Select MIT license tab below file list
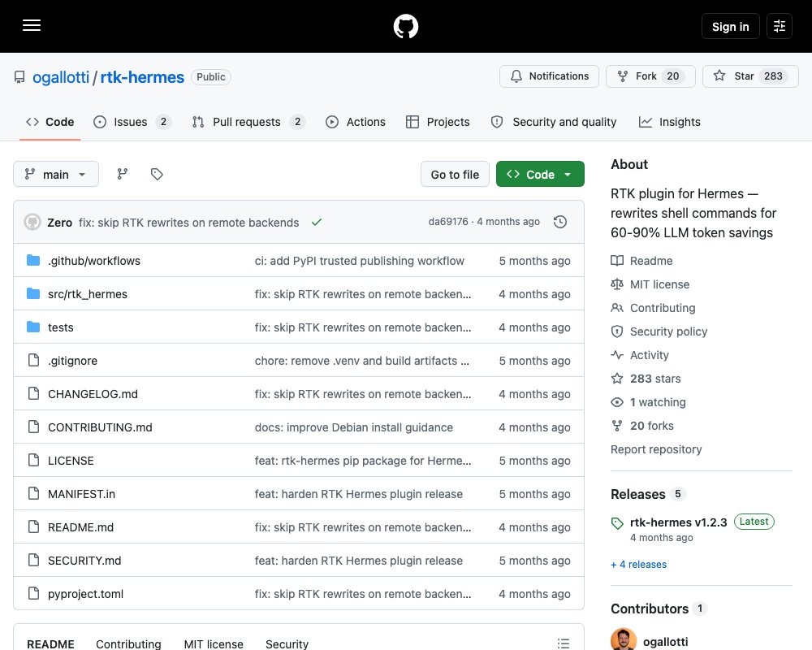812x650 pixels. coord(214,643)
